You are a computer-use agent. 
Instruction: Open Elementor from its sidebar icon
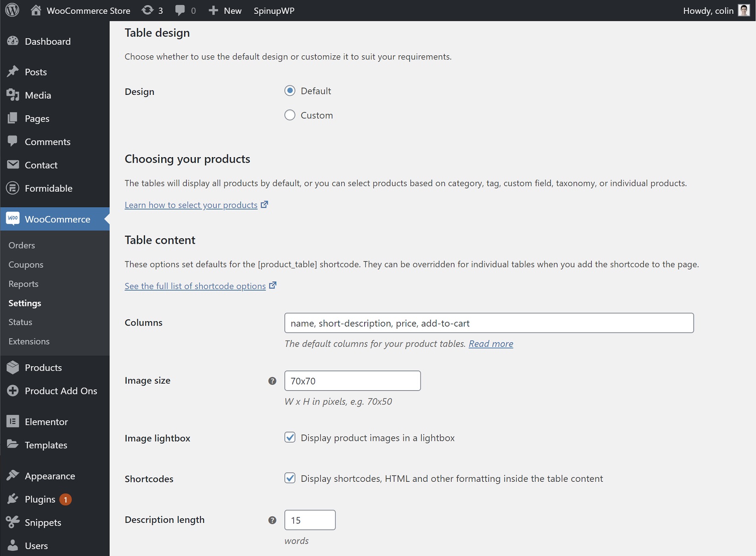tap(13, 421)
